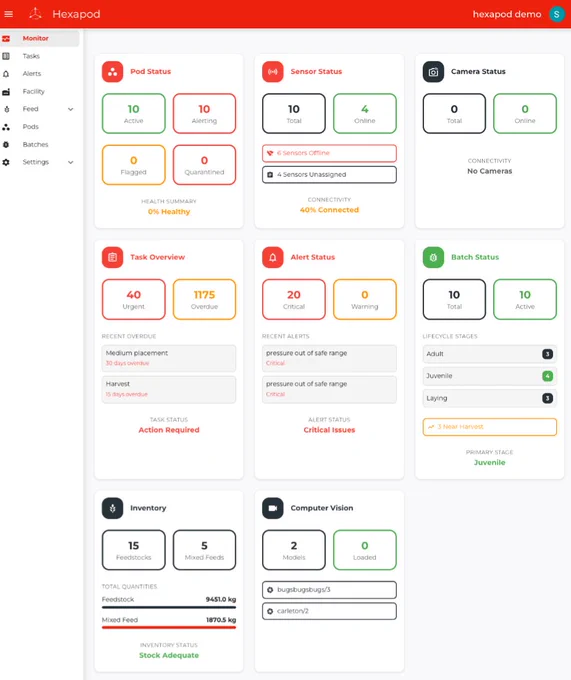Click the Sensor Status card icon
Screen dimensions: 571x680
(x=273, y=72)
